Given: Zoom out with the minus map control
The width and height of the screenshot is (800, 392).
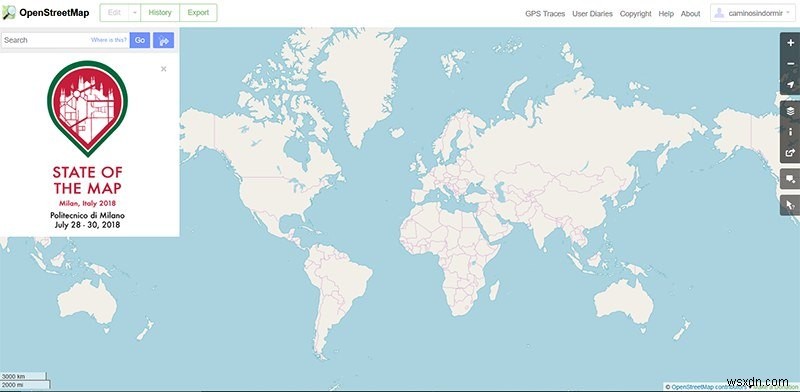Looking at the screenshot, I should click(x=790, y=64).
